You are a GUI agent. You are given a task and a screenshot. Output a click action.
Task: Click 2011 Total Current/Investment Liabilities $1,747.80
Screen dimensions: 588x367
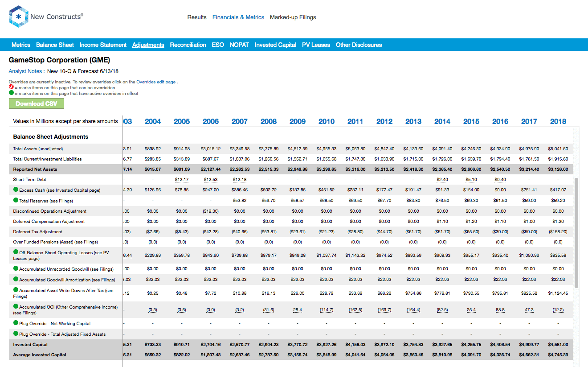click(x=355, y=159)
